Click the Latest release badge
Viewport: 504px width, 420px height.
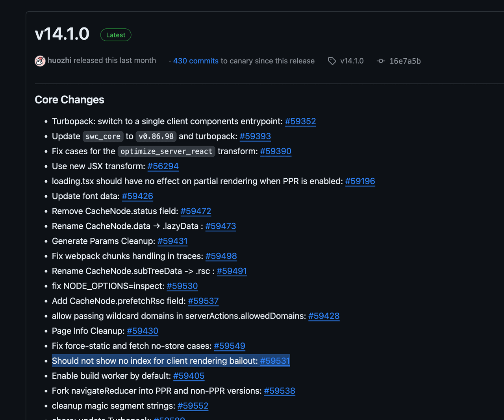coord(116,35)
